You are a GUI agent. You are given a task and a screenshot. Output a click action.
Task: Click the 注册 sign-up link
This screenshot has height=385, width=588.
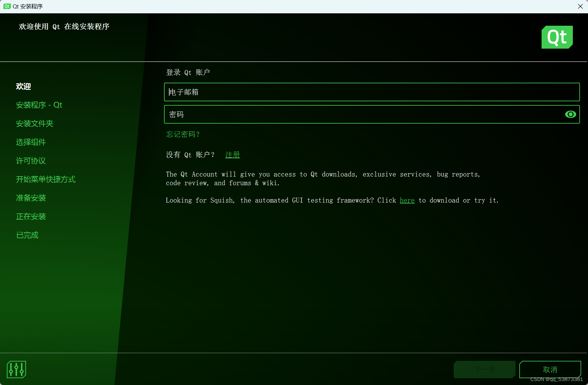click(232, 155)
